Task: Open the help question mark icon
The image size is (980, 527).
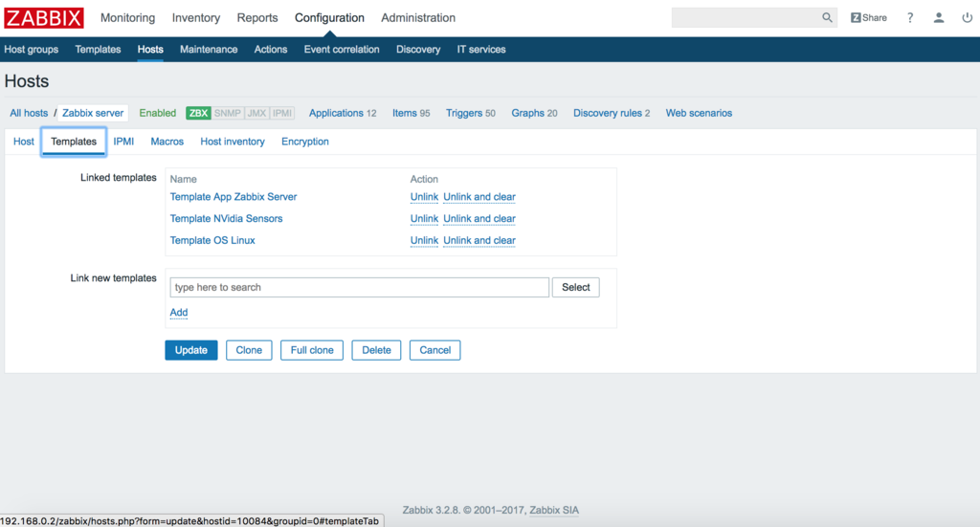Action: [910, 17]
